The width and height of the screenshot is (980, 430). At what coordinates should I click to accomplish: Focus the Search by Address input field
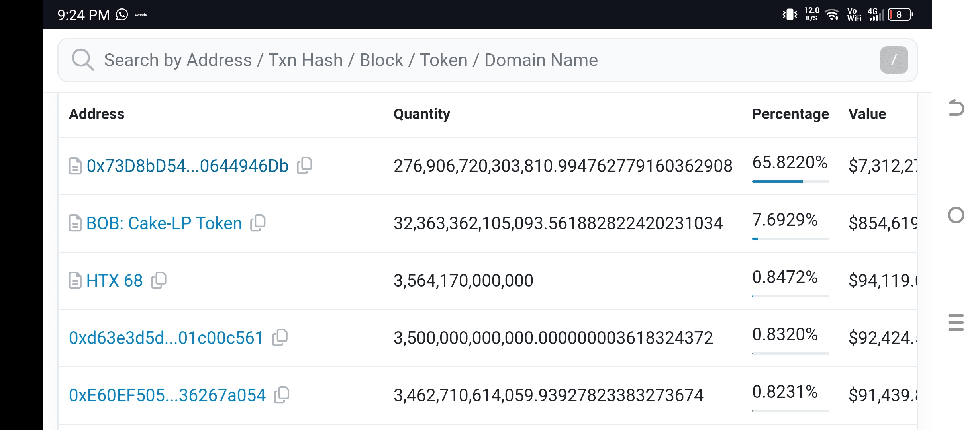click(x=478, y=60)
